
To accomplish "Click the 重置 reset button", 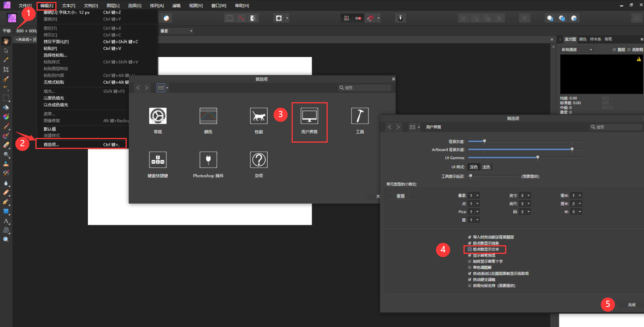I will click(400, 196).
